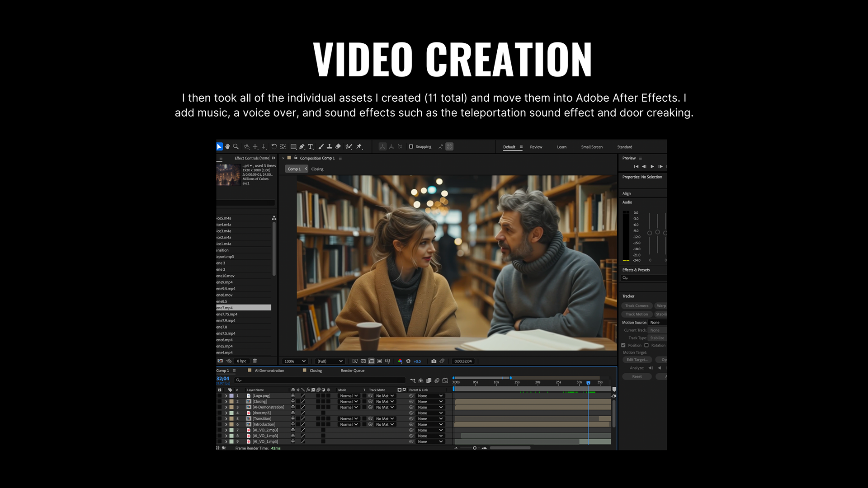Click the reset exposure icon under viewer
868x488 pixels.
(x=408, y=361)
